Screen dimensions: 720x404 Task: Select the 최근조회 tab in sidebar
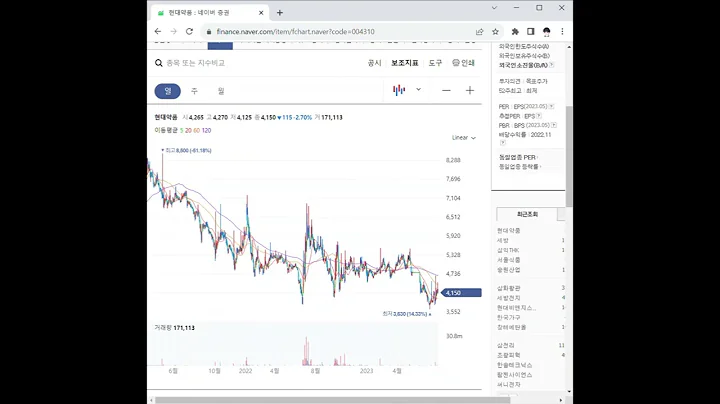(527, 214)
